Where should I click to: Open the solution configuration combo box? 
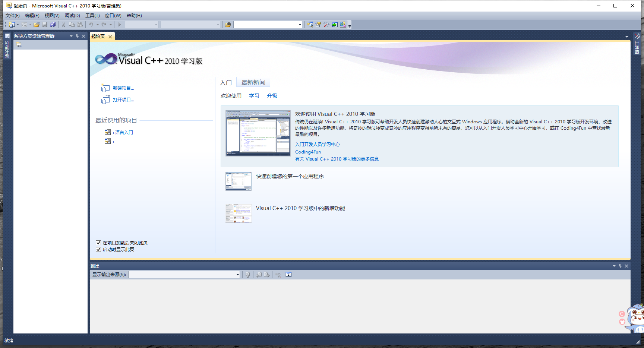coord(142,25)
